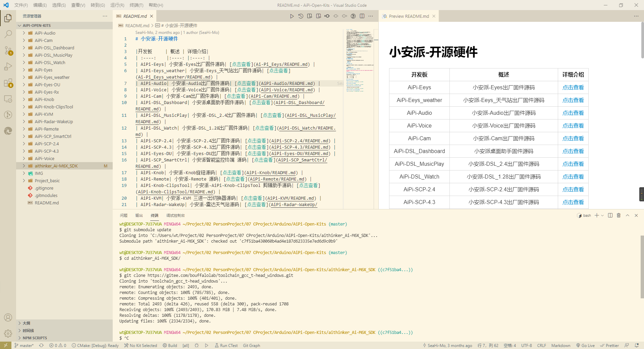644x349 pixels.
Task: Expand the AiPi-Cam folder
Action: click(24, 40)
